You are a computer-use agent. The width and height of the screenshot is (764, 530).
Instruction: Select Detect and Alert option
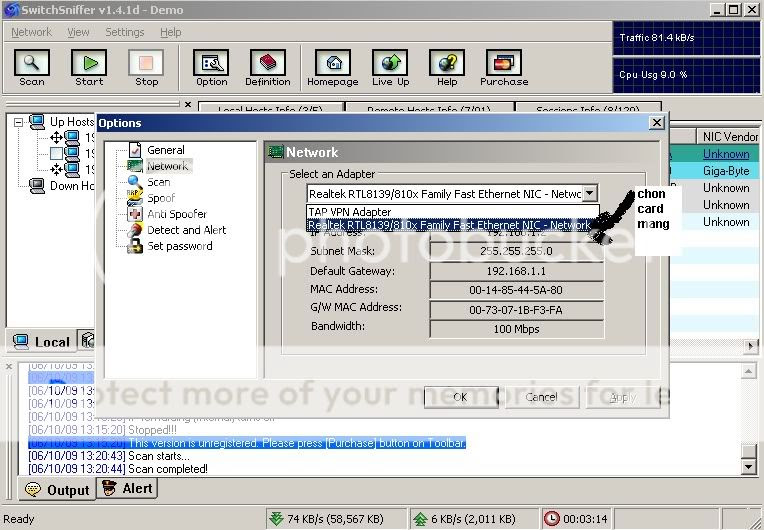pyautogui.click(x=187, y=230)
